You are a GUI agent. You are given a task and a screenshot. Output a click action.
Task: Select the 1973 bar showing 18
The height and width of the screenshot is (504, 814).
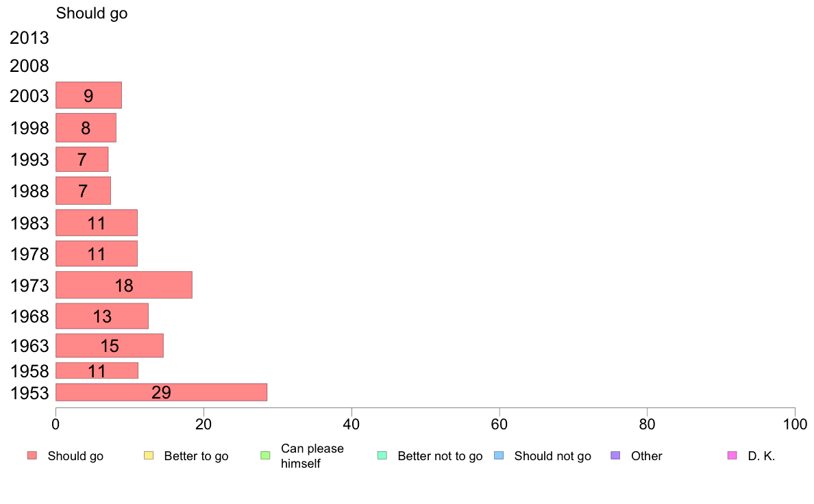tap(124, 285)
